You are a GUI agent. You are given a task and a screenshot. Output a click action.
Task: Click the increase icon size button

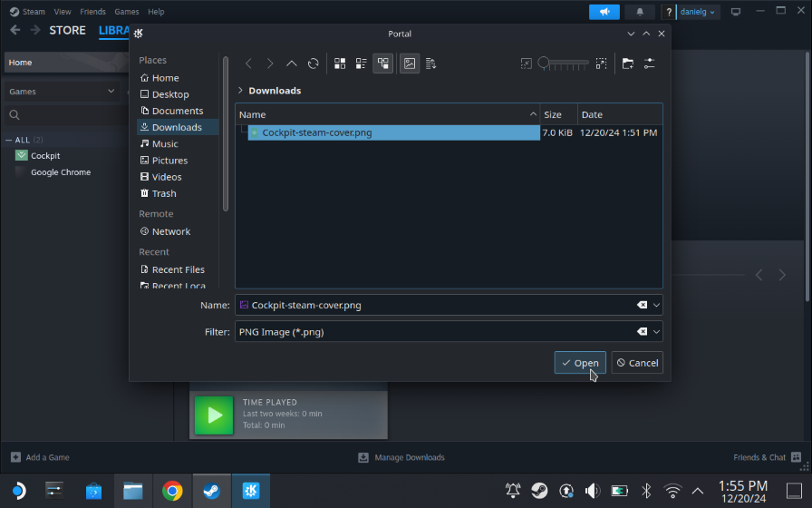(601, 63)
